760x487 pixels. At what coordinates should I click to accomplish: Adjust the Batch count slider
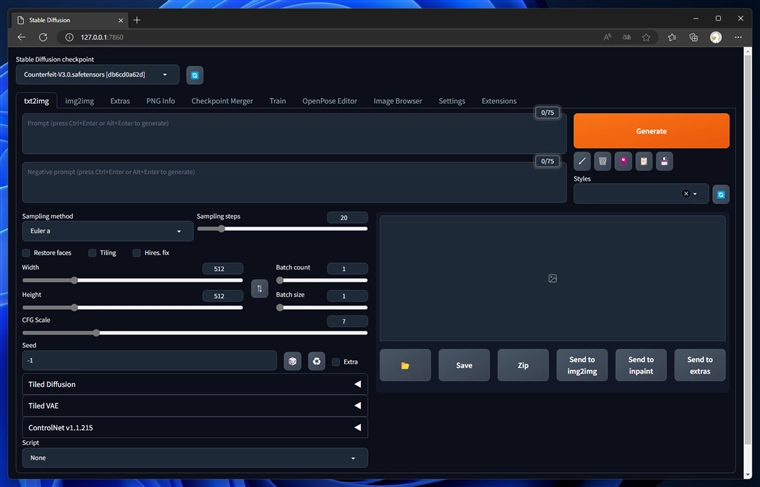[x=322, y=280]
